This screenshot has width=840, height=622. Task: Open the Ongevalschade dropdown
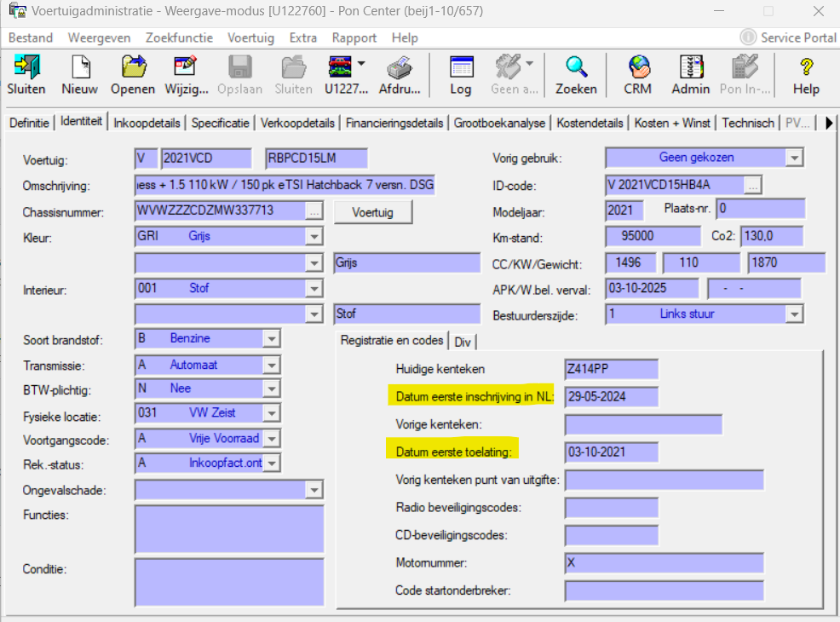pyautogui.click(x=314, y=490)
